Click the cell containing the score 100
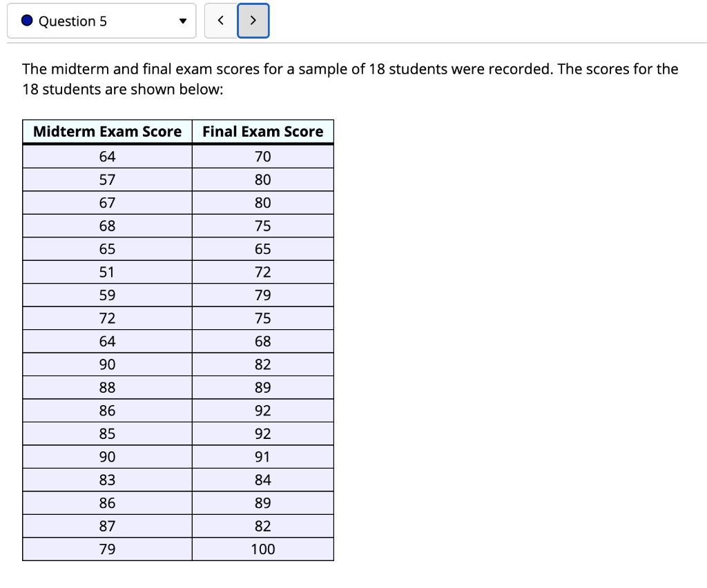 point(262,549)
